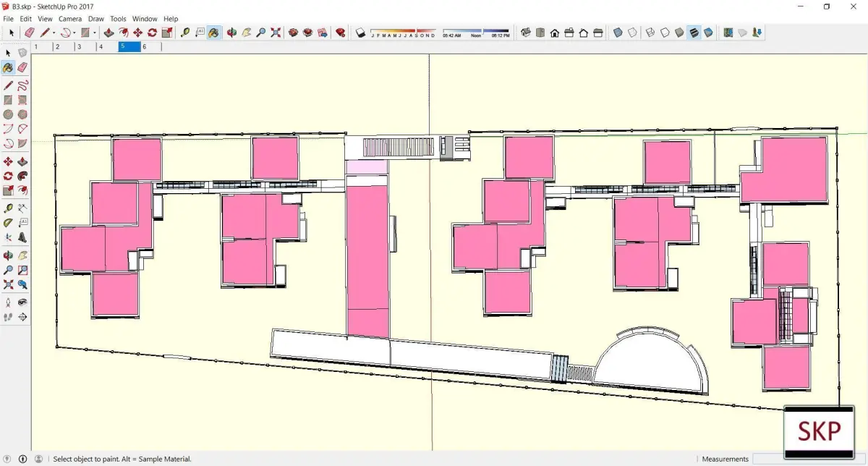
Task: Choose the Freehand drawing tool
Action: tap(22, 85)
